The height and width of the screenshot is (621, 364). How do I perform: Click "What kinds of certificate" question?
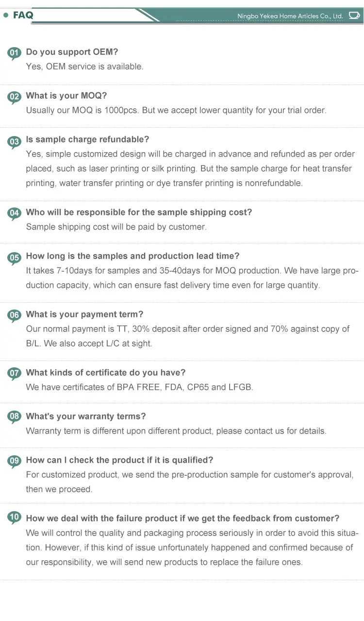pyautogui.click(x=106, y=373)
